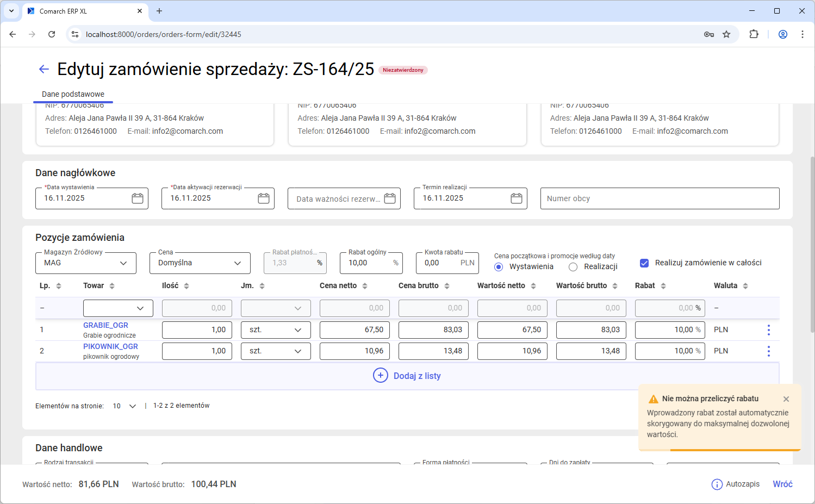Viewport: 815px width, 504px height.
Task: Open the three-dot menu for the PIKOWNIK_OGR row
Action: (768, 351)
